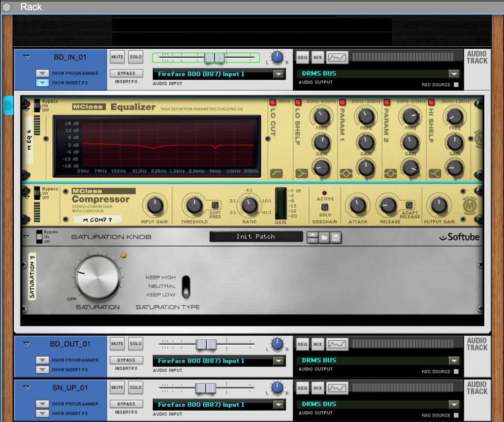
Task: Toggle the HI SHELF band enable LED
Action: [431, 102]
